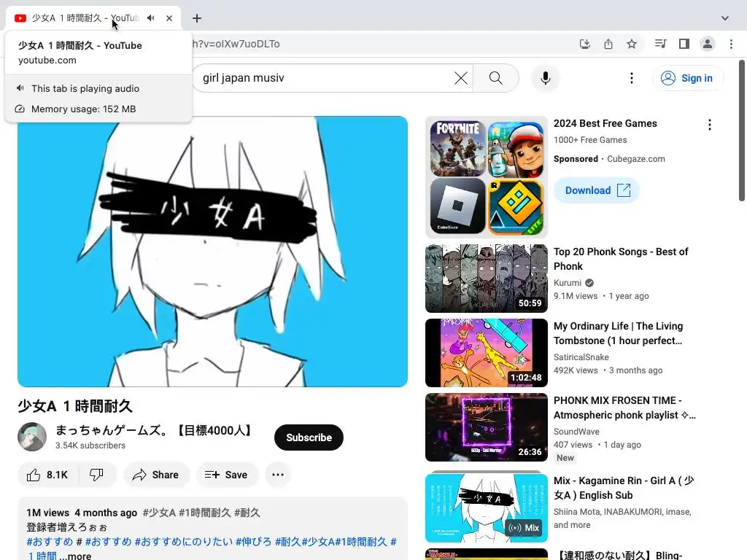Click the #1時間耐久 hashtag in description header
The height and width of the screenshot is (560, 747).
(x=205, y=513)
